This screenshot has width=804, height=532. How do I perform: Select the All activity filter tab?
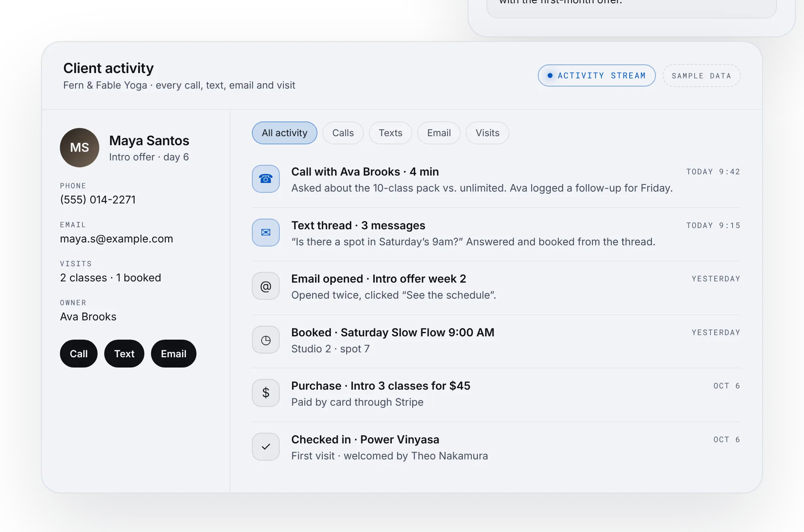285,133
